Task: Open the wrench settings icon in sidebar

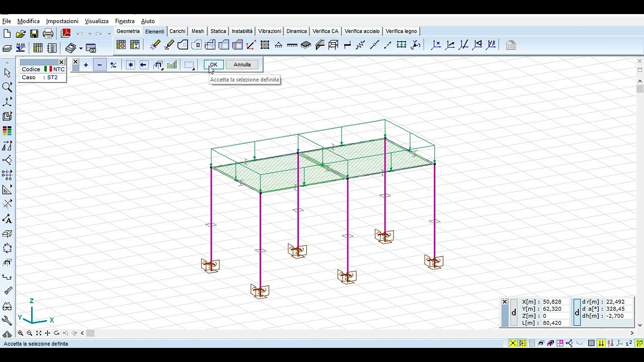Action: 7,320
